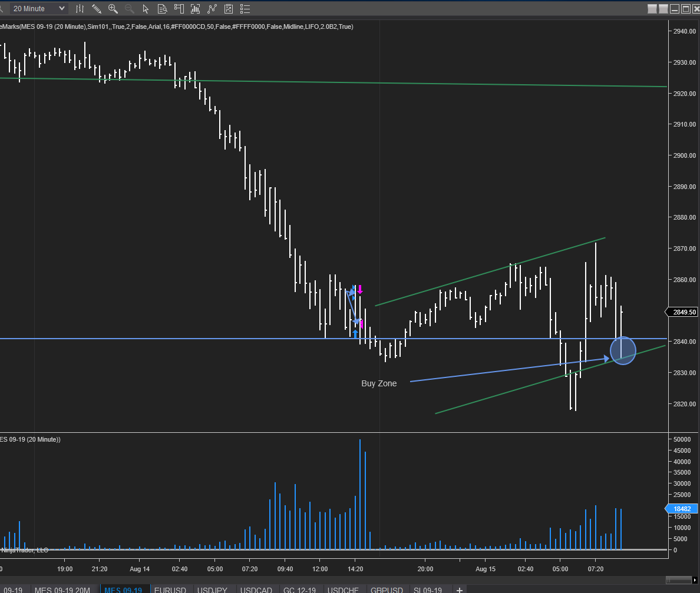700x593 pixels.
Task: Click the 2849.50 current price marker
Action: pyautogui.click(x=682, y=312)
